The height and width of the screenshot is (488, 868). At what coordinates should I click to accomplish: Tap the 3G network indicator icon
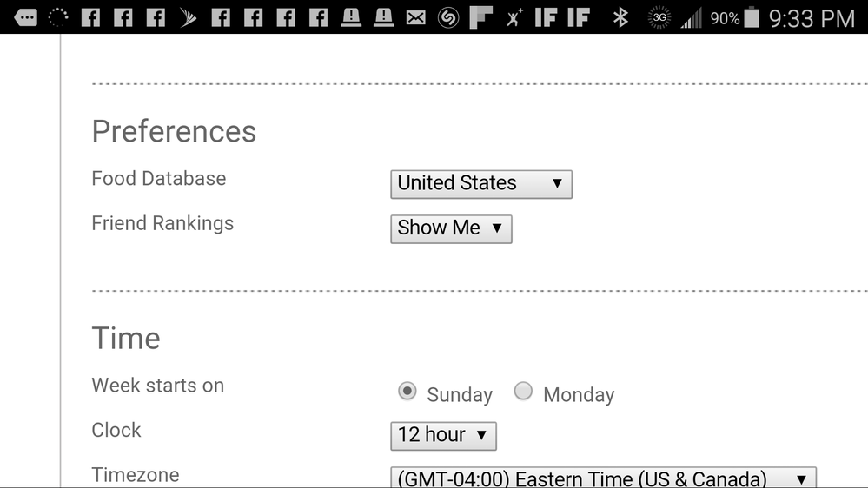click(659, 17)
